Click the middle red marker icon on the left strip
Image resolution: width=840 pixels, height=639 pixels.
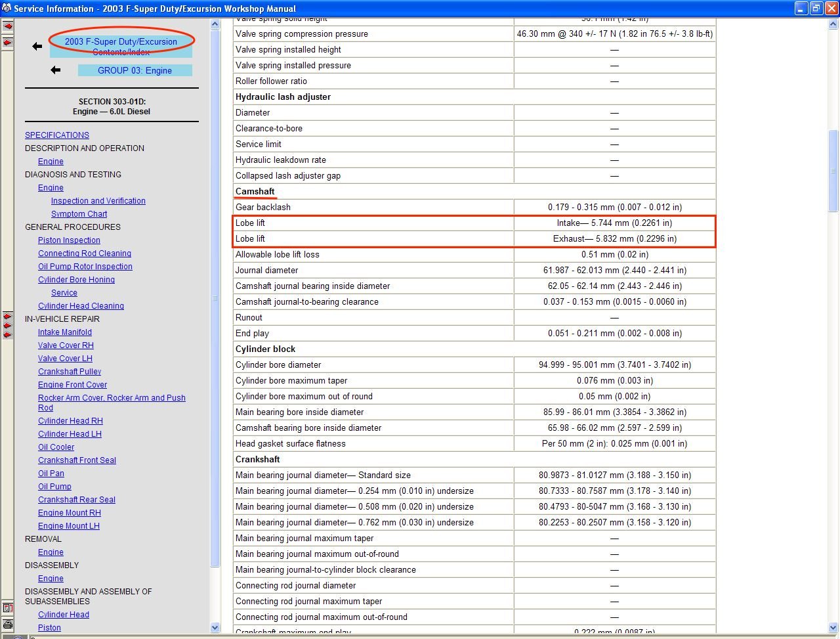point(7,324)
